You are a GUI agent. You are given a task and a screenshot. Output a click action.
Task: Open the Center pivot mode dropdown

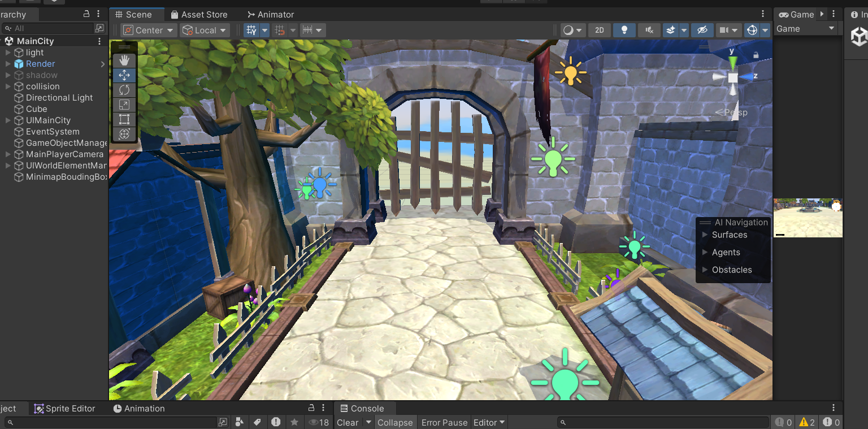(x=149, y=31)
